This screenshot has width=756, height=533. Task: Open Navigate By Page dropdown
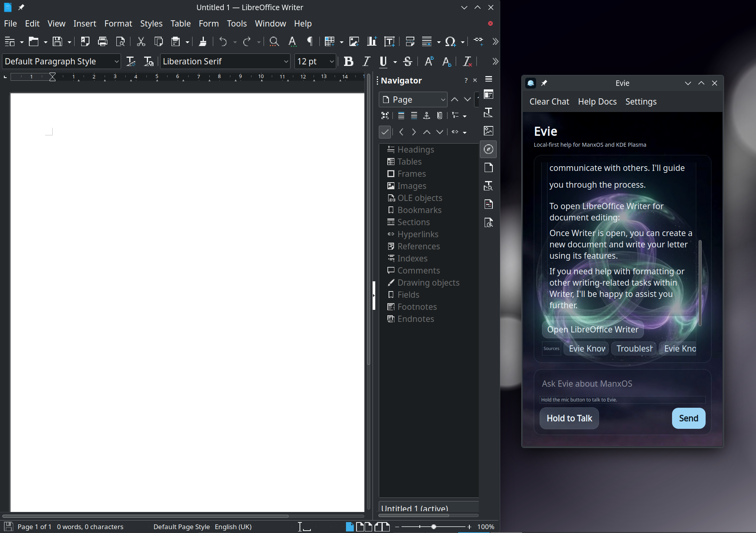413,99
